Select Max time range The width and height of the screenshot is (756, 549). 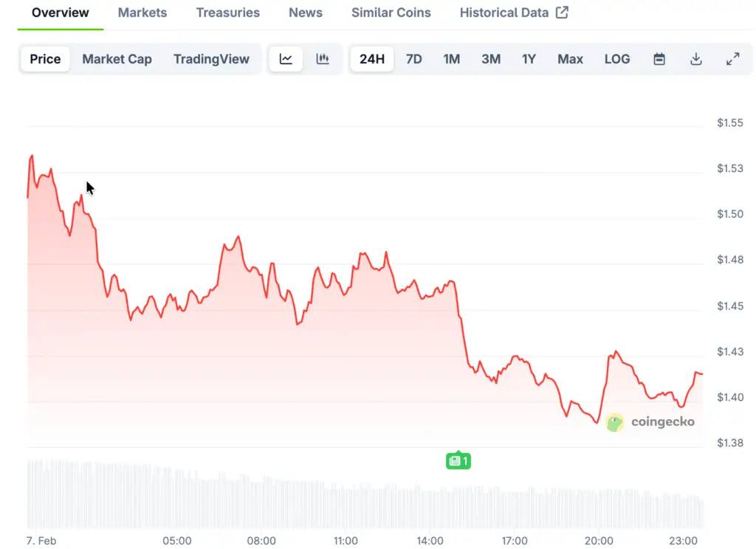click(570, 59)
